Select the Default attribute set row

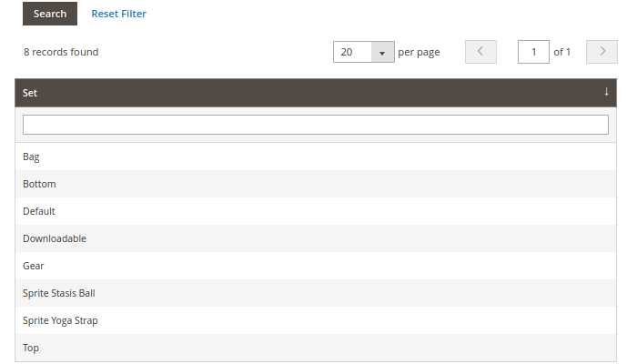(x=39, y=211)
